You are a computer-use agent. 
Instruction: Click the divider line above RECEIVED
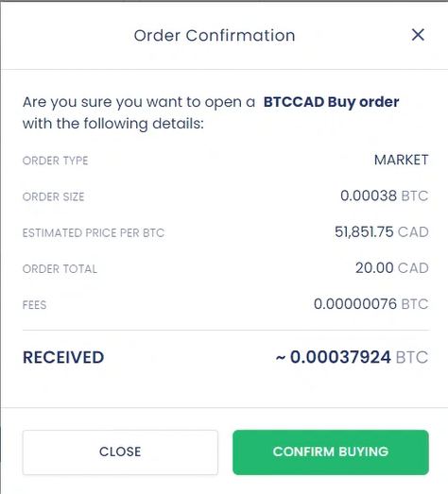click(x=226, y=331)
